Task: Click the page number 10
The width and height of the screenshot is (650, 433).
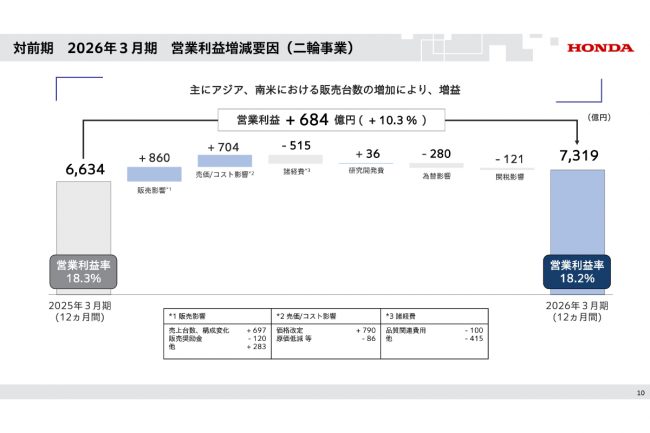Action: click(x=640, y=392)
